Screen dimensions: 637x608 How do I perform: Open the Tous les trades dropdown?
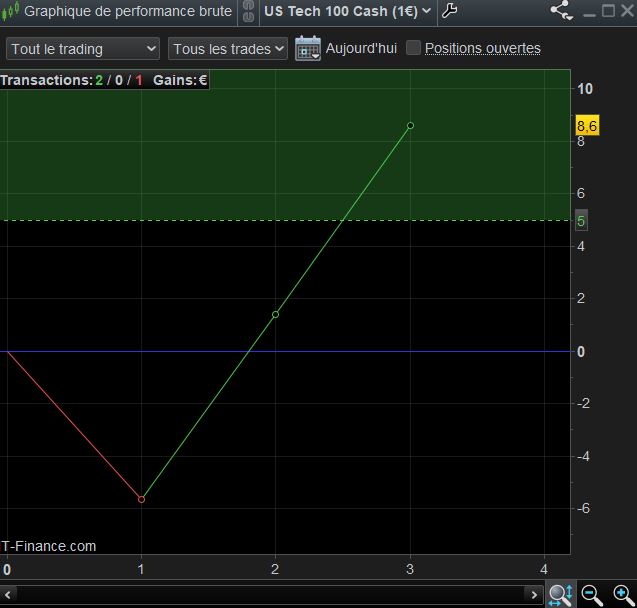[228, 49]
